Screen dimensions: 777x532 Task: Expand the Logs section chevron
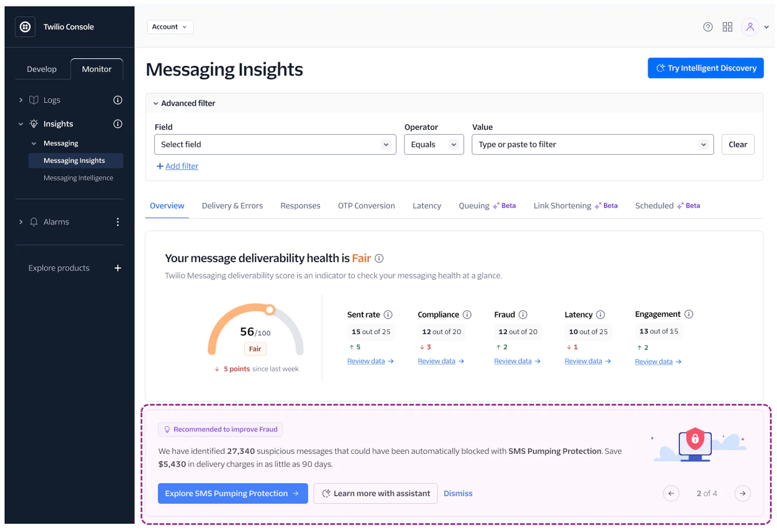21,100
